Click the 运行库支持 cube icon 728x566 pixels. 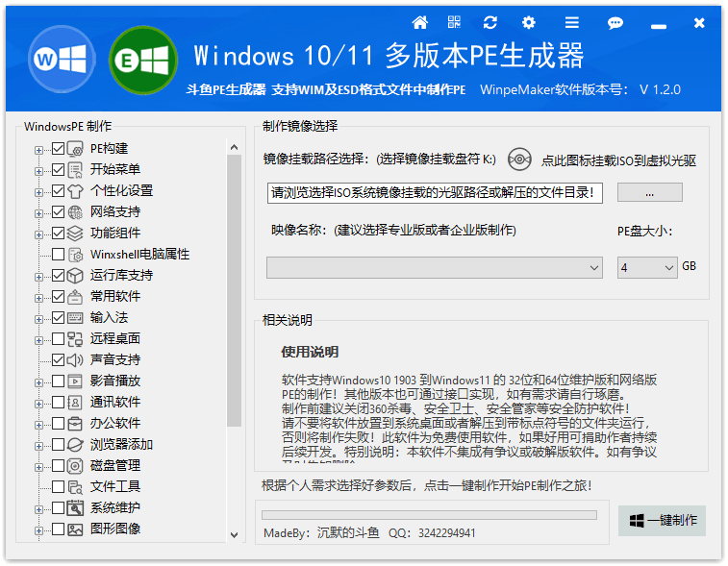click(x=75, y=276)
